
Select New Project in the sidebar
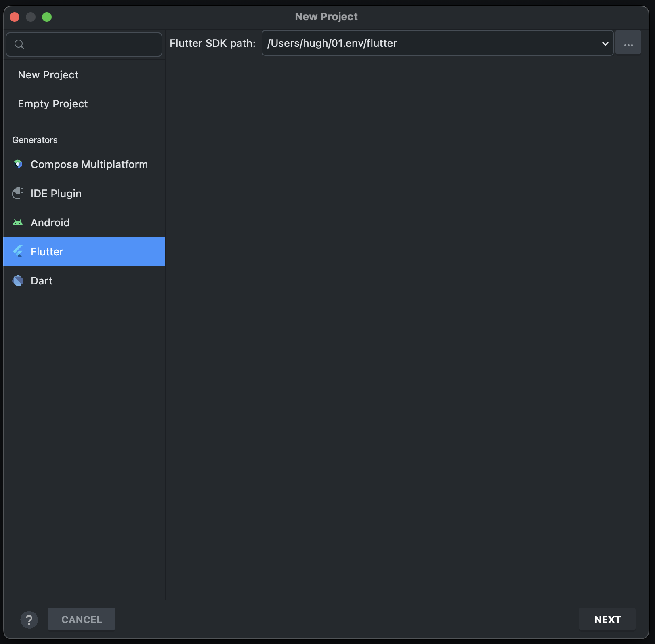pyautogui.click(x=84, y=75)
